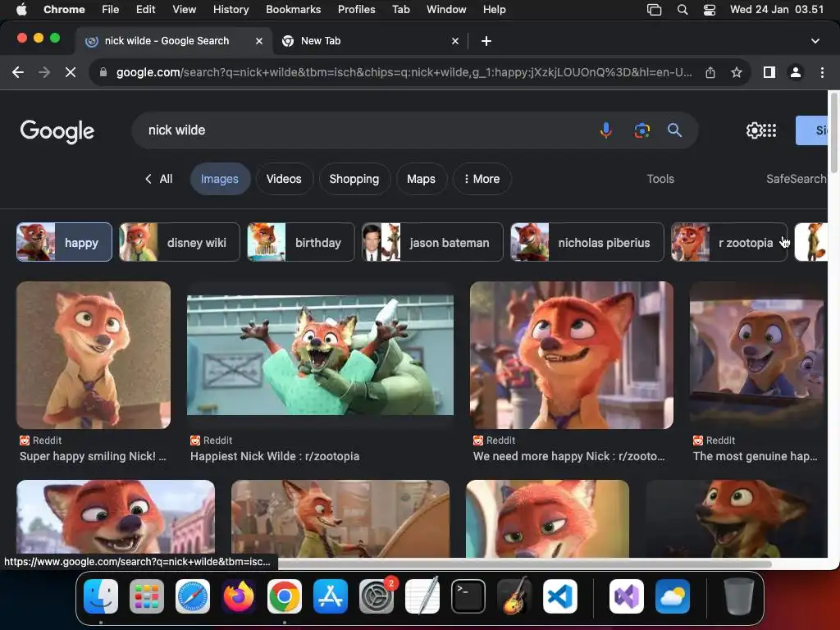Open a new tab with the plus button

486,41
